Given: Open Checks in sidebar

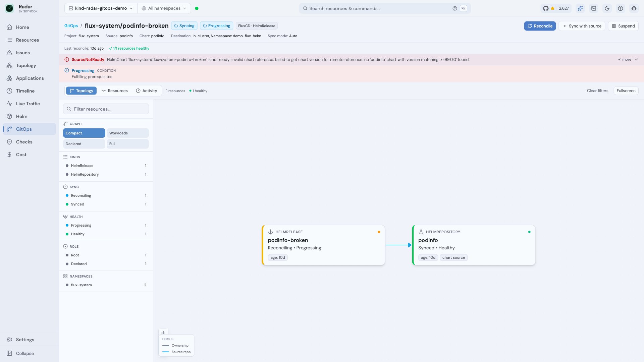Looking at the screenshot, I should [x=29, y=142].
